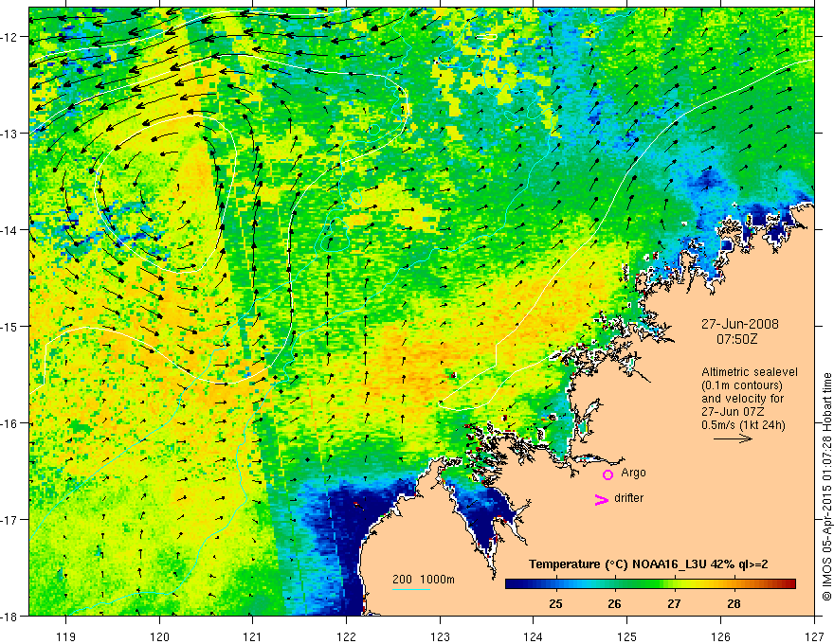Click the 200 1000m depth legend text
834x644 pixels.
click(424, 580)
